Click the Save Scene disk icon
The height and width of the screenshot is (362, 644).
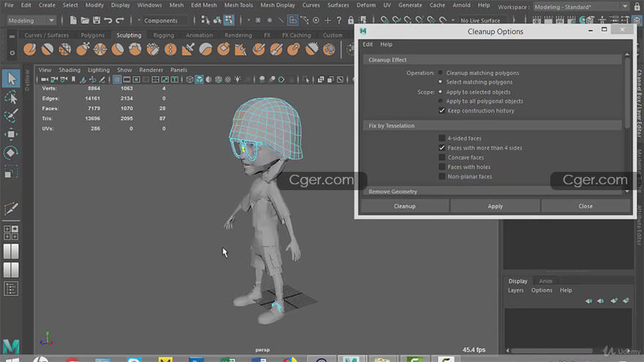pos(97,20)
